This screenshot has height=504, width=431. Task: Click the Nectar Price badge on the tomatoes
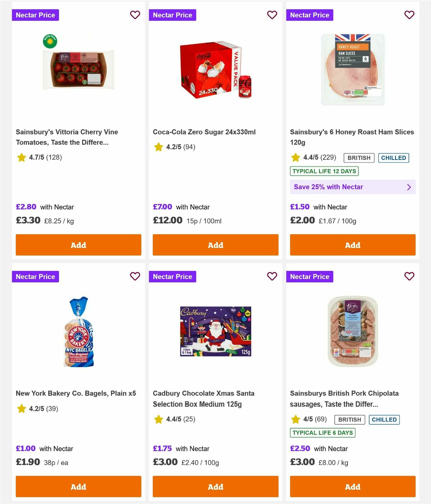[x=35, y=15]
